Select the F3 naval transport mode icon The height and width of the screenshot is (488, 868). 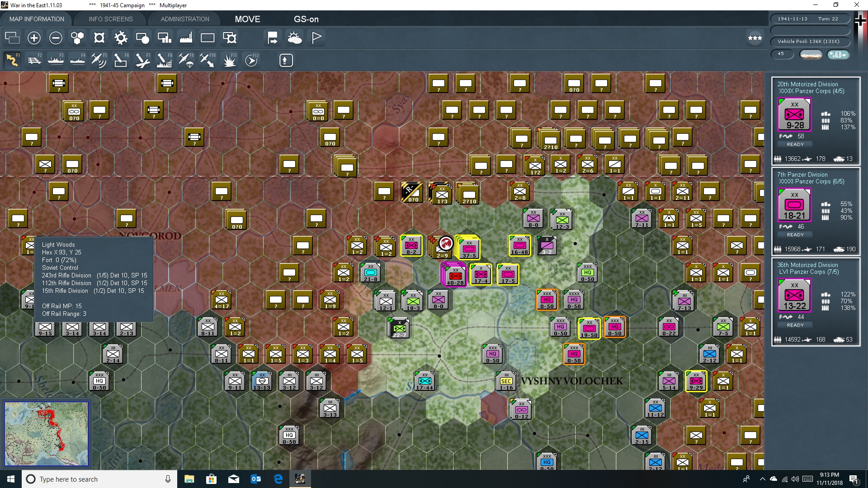(56, 60)
